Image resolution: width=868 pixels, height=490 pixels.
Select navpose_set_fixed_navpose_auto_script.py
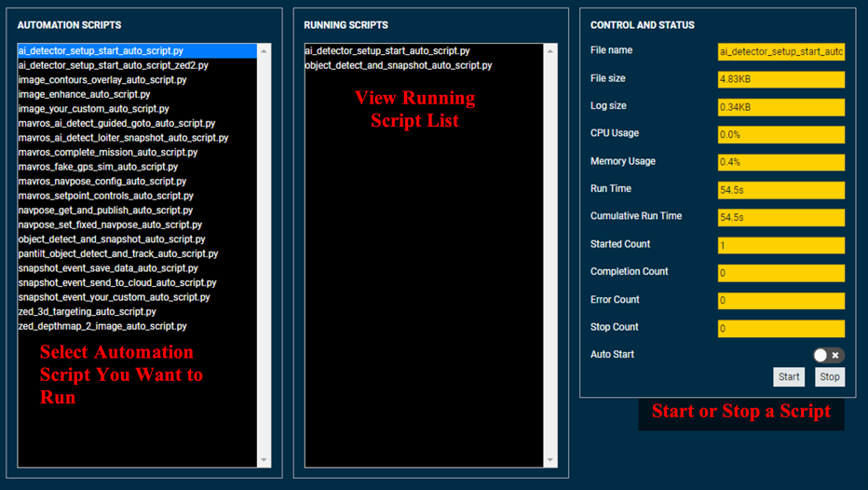(137, 225)
